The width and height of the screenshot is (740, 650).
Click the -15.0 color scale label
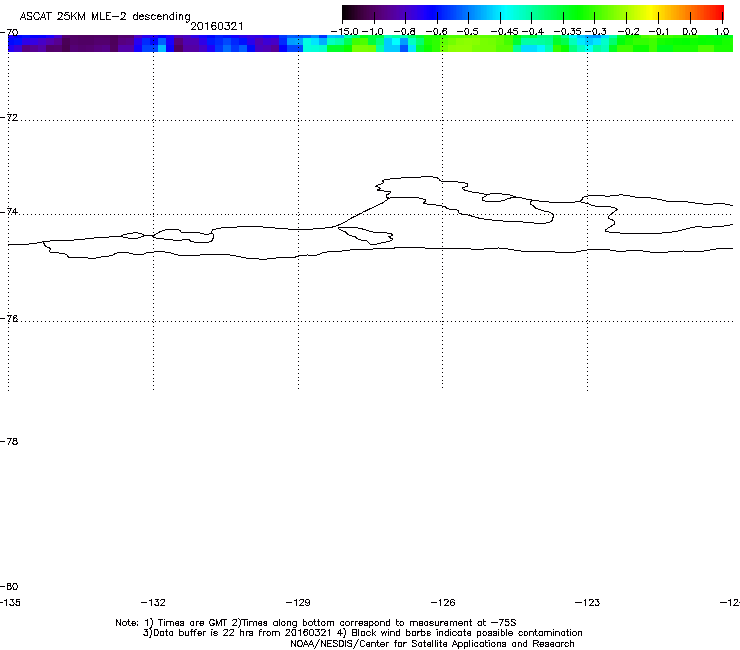click(x=345, y=32)
